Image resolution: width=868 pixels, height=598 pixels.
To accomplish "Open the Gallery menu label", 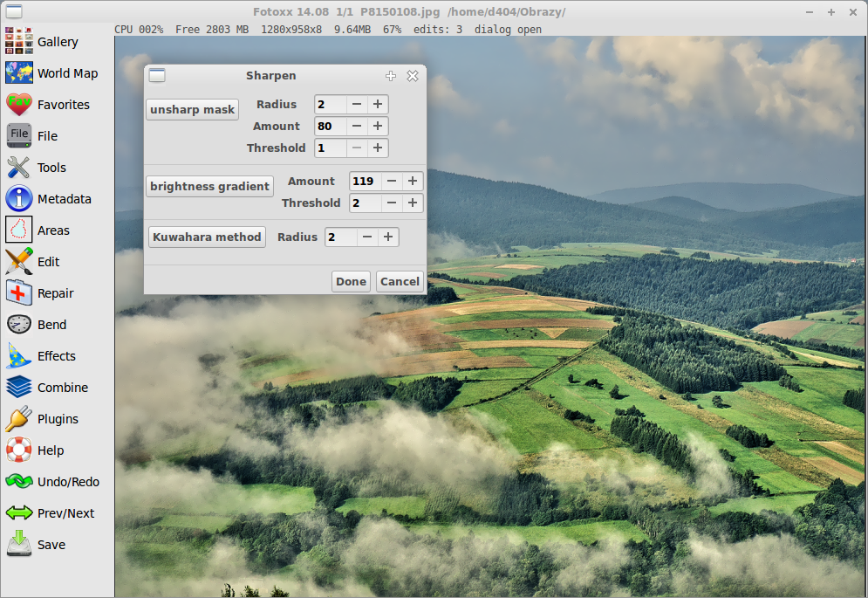I will click(x=58, y=42).
